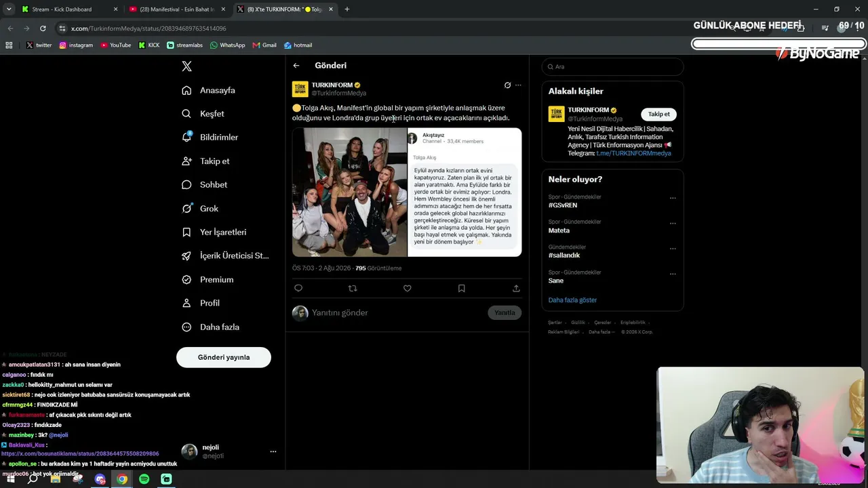
Task: Open more options for #GSvREN trend
Action: tap(673, 199)
